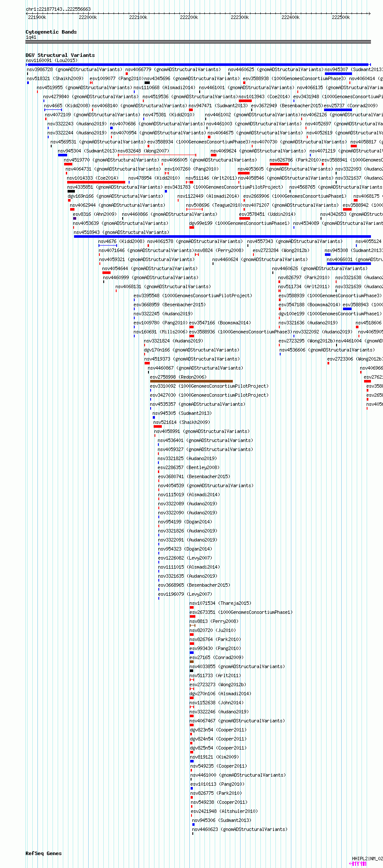Select esv8316 (Ahn2009) variant label

click(x=95, y=214)
